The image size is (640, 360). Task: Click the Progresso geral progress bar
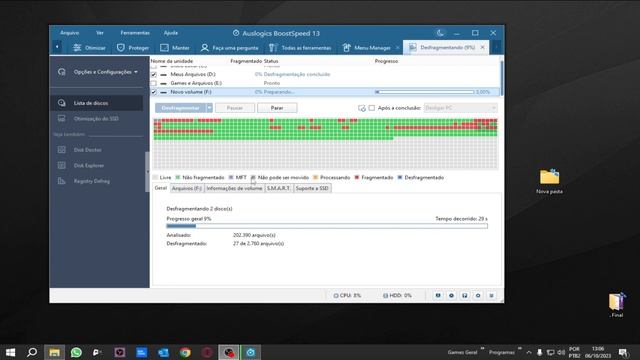[327, 226]
